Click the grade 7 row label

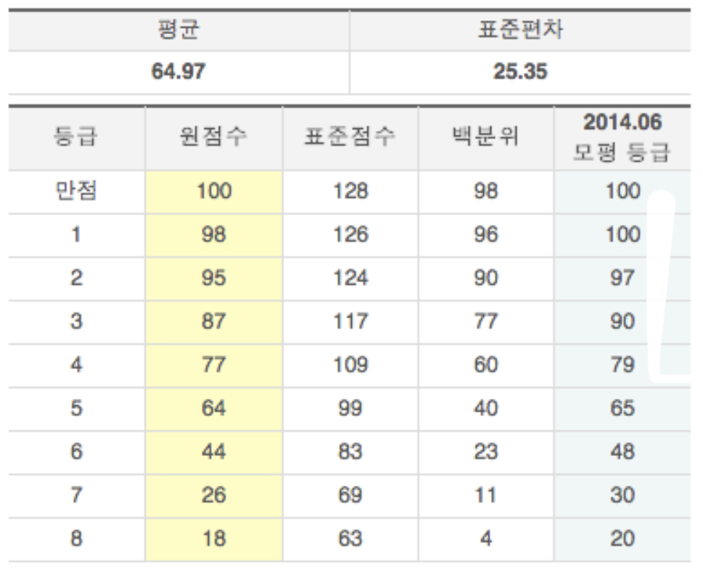click(76, 496)
